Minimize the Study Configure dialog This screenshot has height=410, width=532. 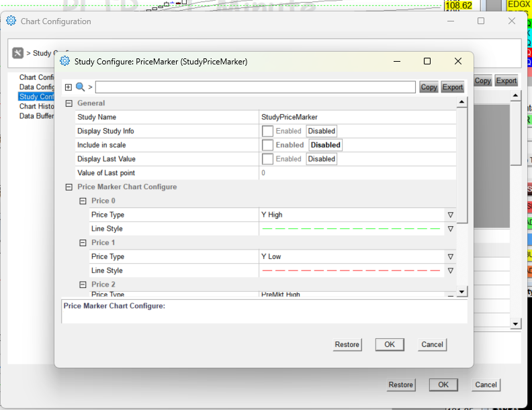pyautogui.click(x=397, y=61)
